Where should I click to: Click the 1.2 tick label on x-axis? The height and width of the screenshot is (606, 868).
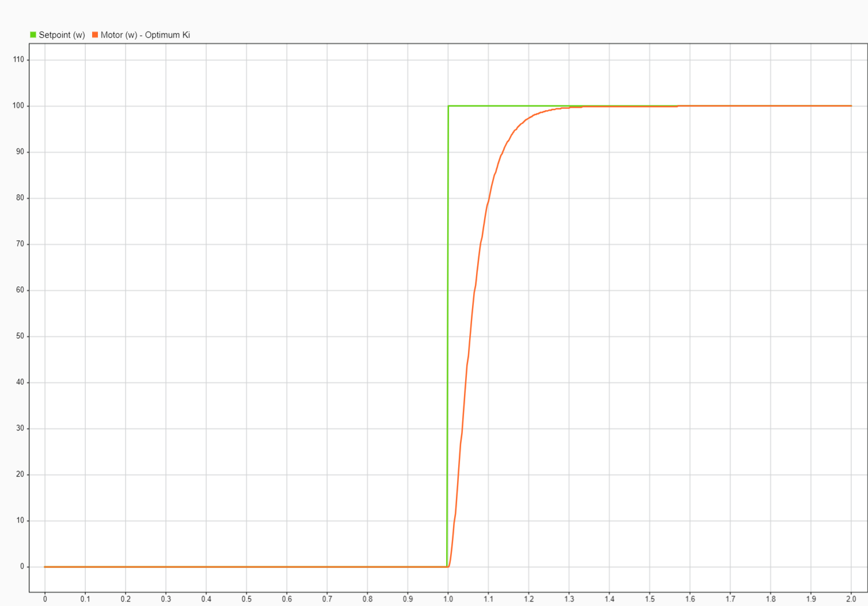[x=528, y=599]
